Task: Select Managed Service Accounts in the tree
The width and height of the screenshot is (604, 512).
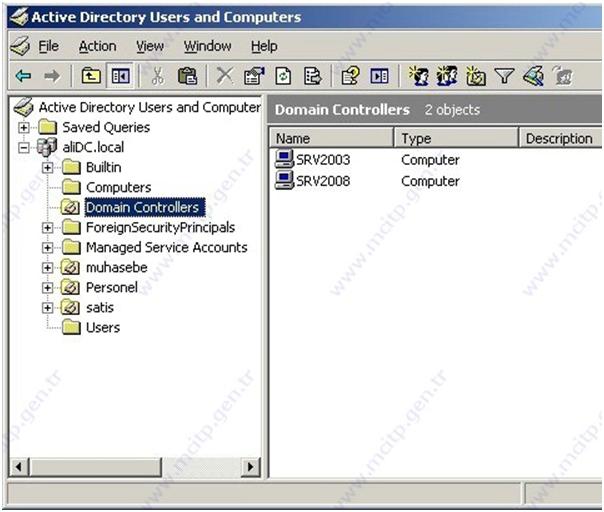Action: [166, 248]
